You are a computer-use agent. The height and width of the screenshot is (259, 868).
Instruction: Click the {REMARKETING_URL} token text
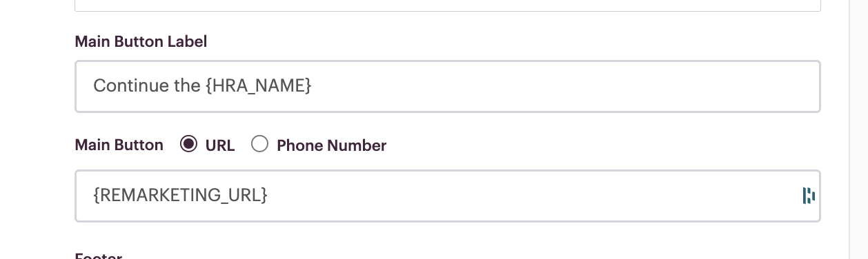pos(180,196)
